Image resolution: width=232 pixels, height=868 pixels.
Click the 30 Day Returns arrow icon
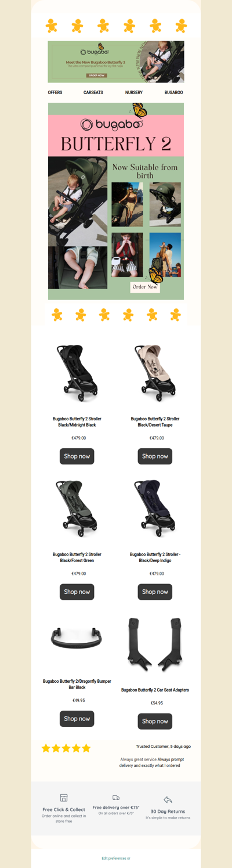(x=168, y=799)
